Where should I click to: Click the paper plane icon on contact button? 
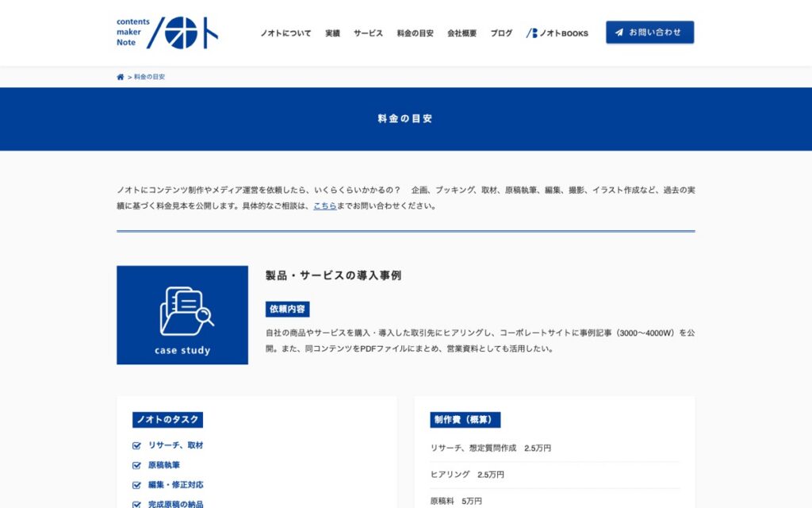coord(619,32)
